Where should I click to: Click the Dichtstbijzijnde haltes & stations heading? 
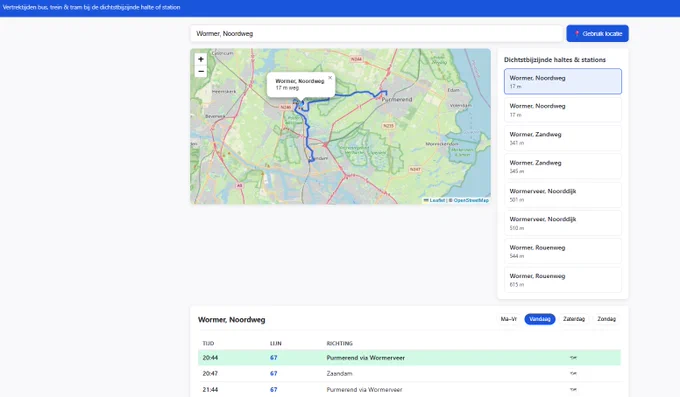pos(555,60)
